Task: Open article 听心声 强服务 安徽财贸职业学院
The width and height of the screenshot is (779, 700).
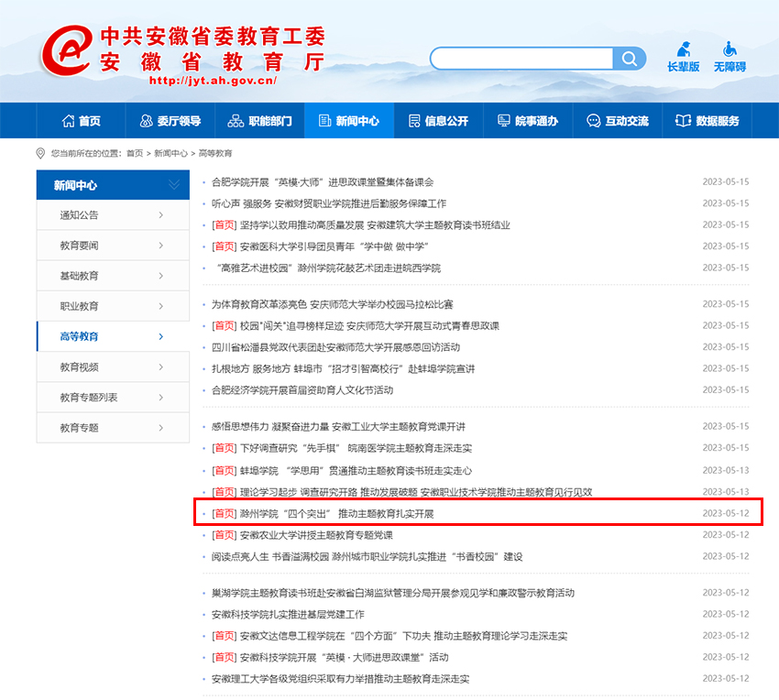Action: point(329,203)
